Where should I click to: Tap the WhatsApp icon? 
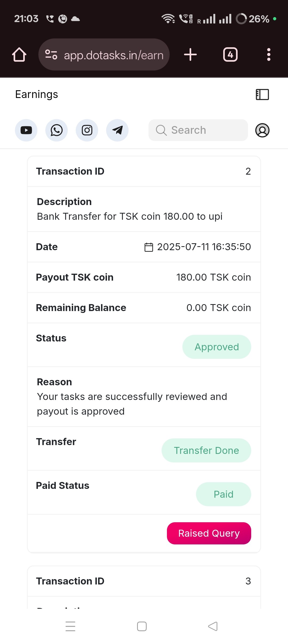[x=57, y=130]
